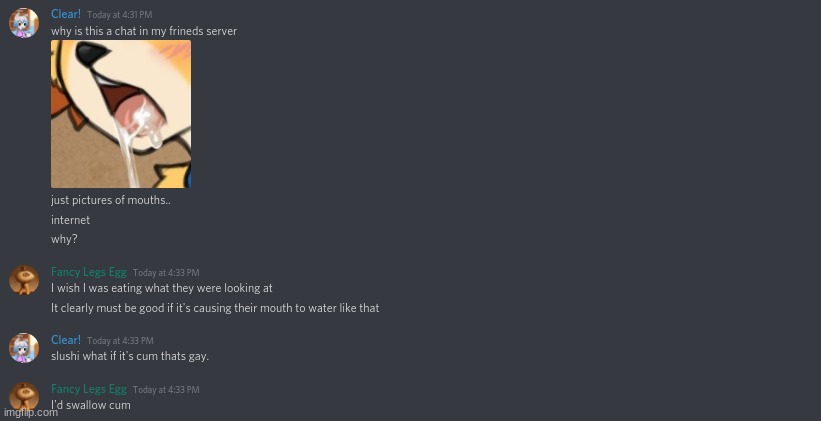Click the "Today at 4:31 PM" timestamp
This screenshot has width=821, height=421.
(x=120, y=15)
